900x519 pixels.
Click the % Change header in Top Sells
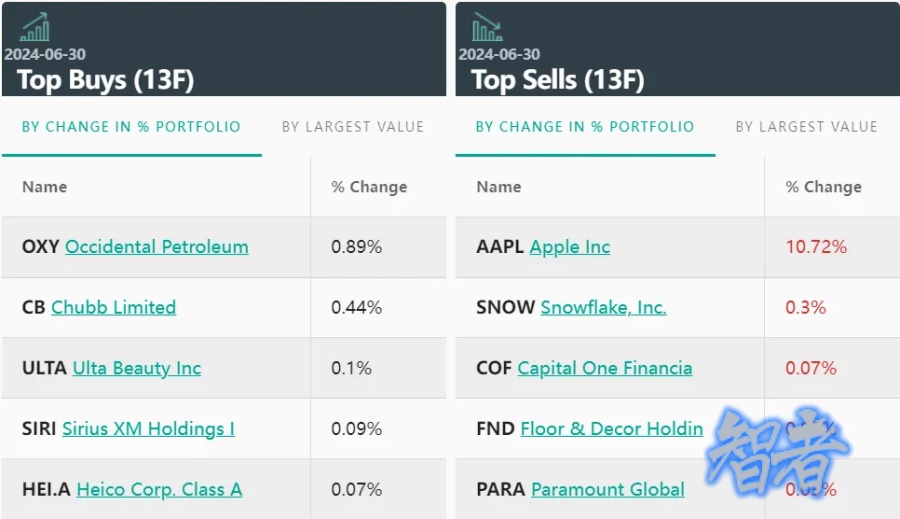click(x=823, y=187)
